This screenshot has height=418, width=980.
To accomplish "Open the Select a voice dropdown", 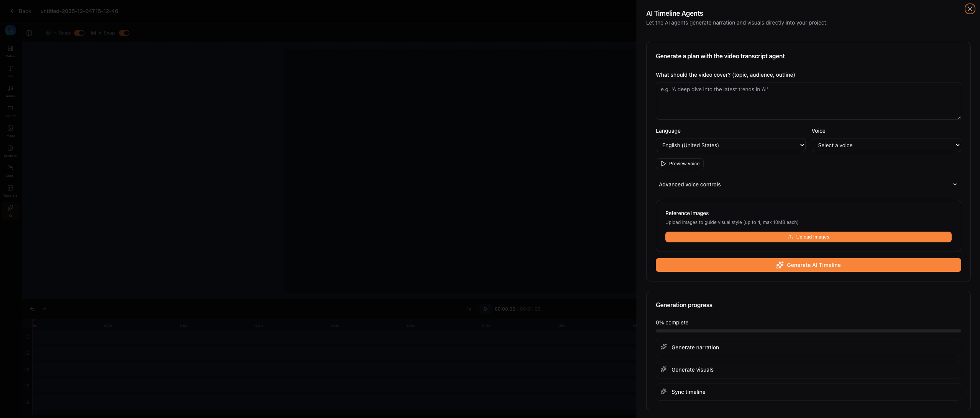I will 886,145.
